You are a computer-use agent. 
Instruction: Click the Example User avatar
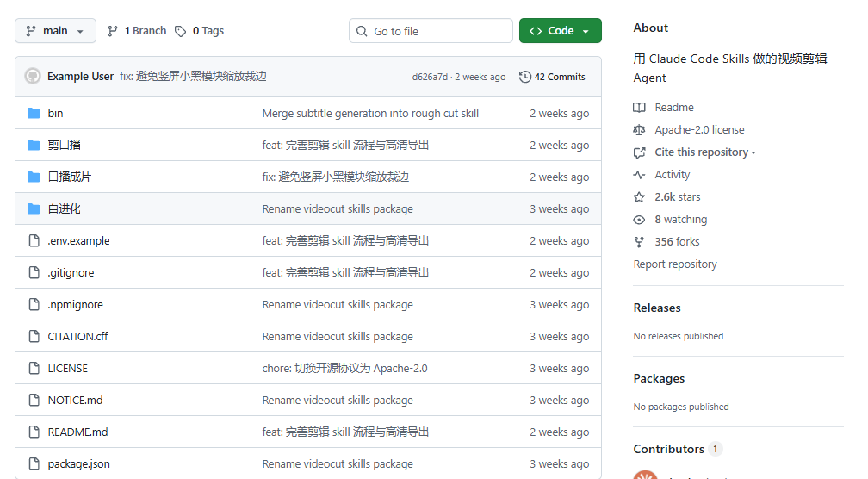[33, 77]
